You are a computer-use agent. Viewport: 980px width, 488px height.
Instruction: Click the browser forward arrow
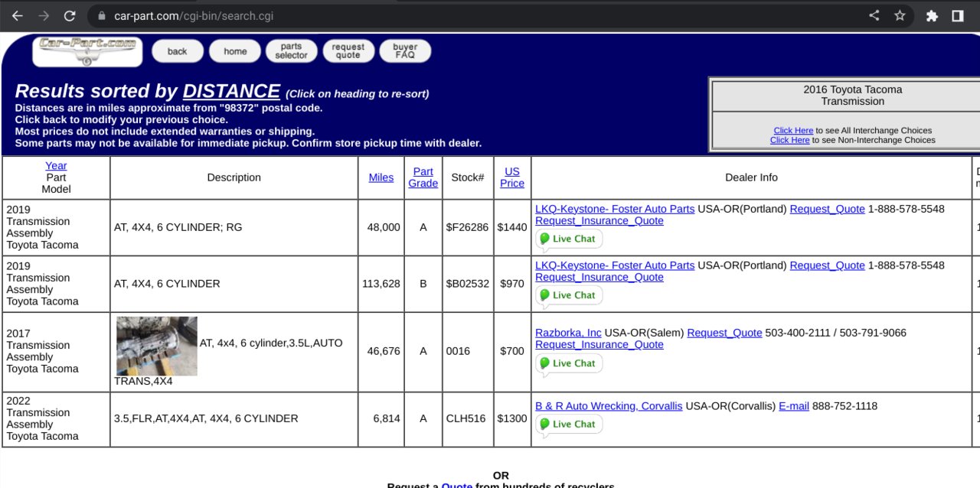click(44, 15)
